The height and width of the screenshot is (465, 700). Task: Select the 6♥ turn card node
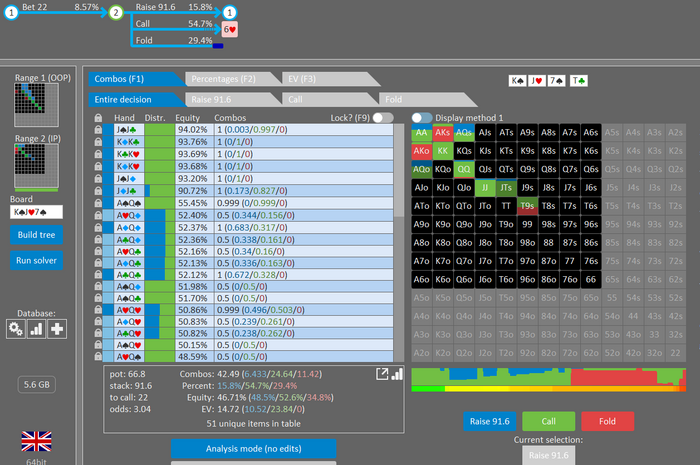[x=230, y=29]
